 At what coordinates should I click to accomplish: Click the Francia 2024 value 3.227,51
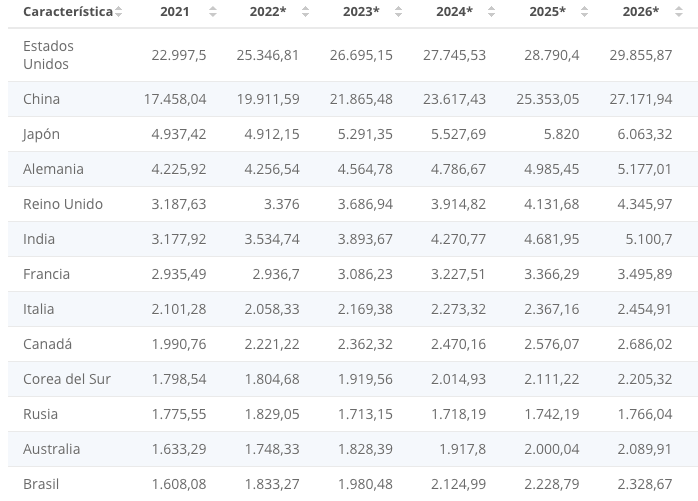click(458, 274)
